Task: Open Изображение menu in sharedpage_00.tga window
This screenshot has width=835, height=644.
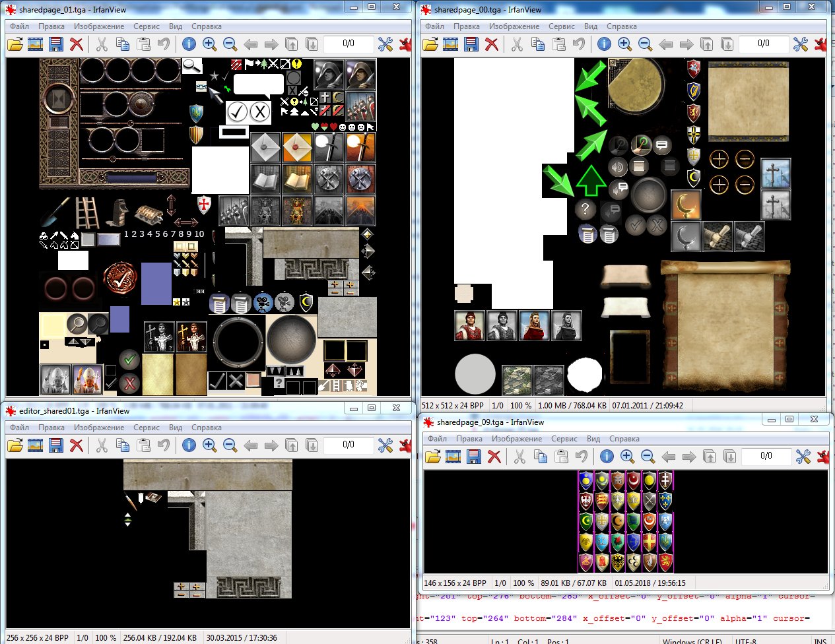Action: (x=514, y=26)
